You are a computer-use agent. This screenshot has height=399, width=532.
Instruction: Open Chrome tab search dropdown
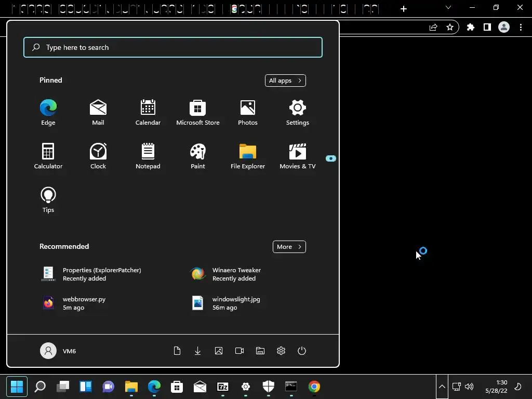[x=448, y=7]
